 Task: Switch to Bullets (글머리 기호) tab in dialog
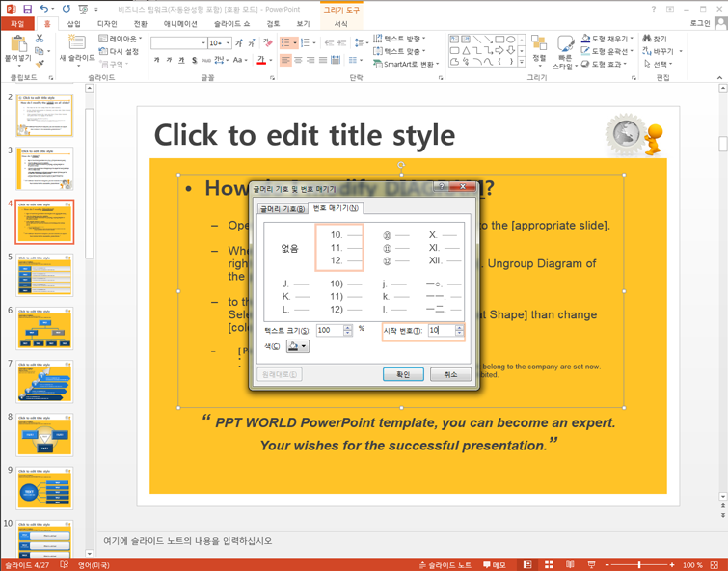coord(283,209)
